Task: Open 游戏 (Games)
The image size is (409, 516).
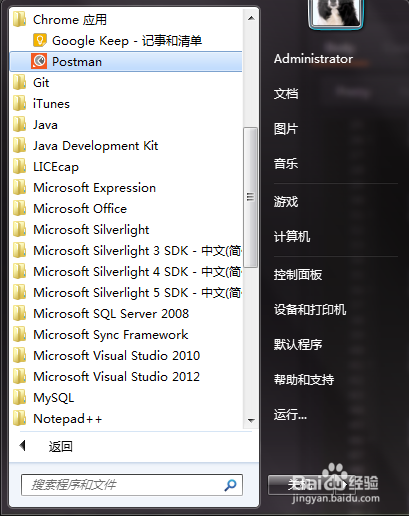Action: tap(286, 202)
